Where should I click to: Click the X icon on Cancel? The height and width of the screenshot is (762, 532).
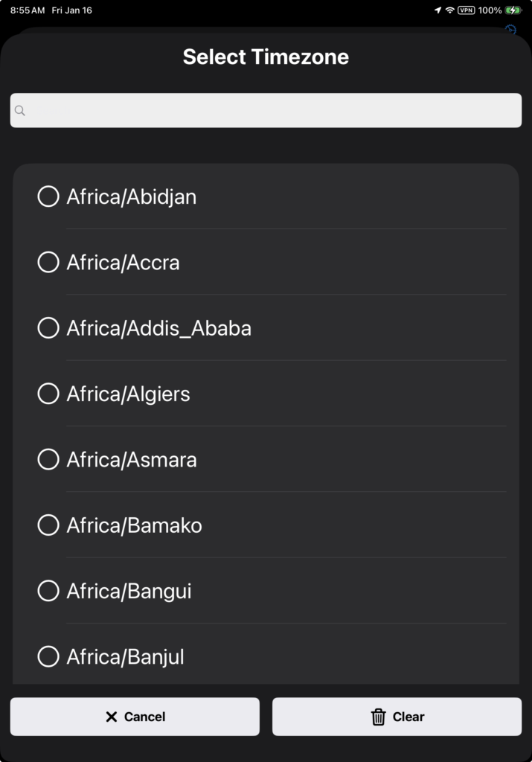(112, 717)
